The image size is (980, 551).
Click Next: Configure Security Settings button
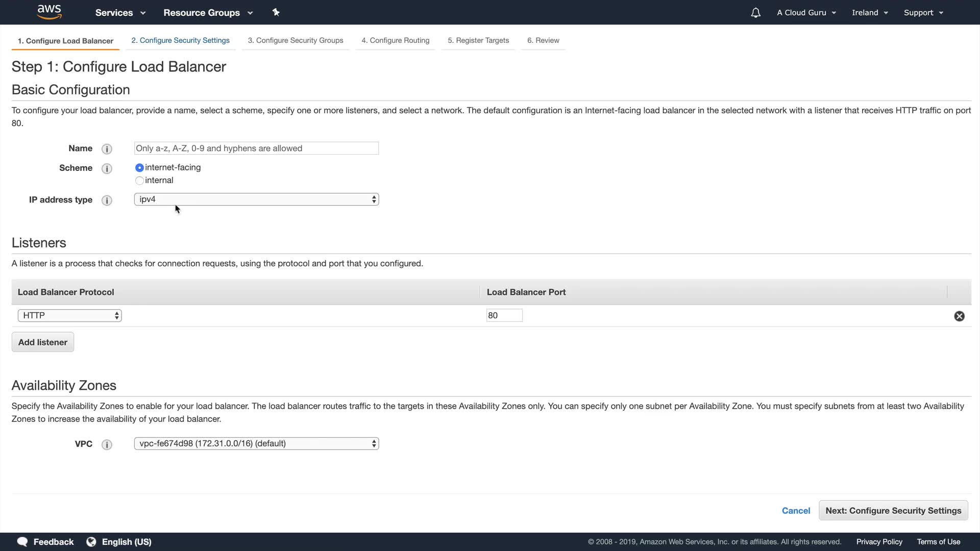893,511
